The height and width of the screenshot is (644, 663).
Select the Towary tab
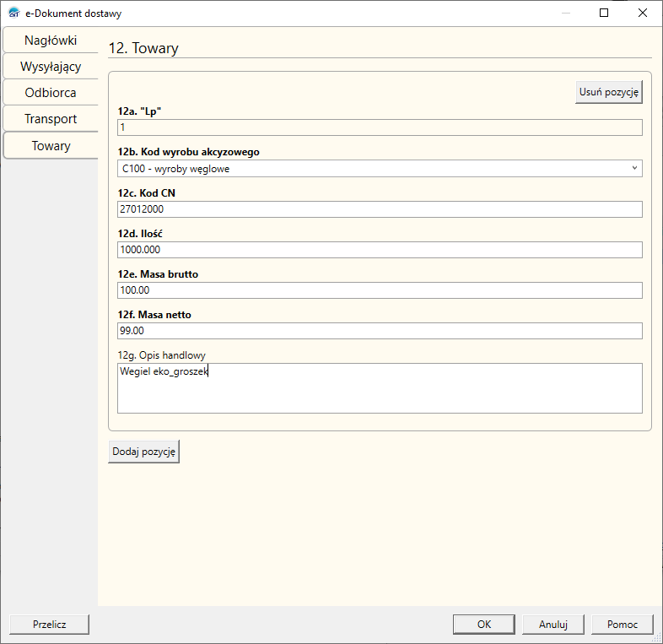(x=51, y=145)
